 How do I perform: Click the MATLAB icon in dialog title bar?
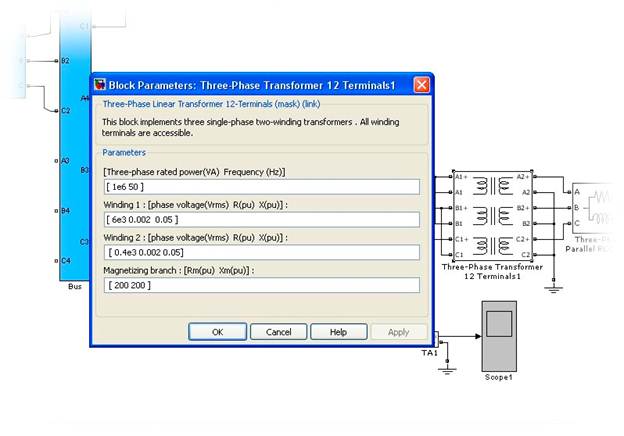[x=100, y=85]
